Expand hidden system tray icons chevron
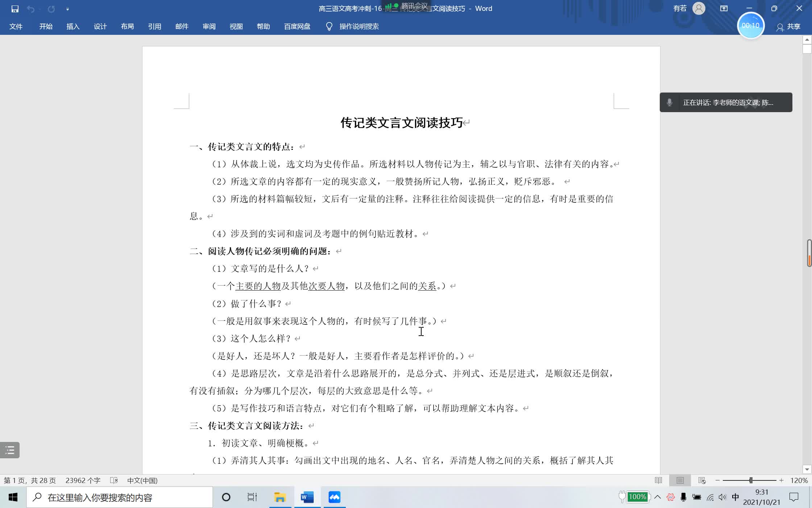812x508 pixels. click(x=658, y=497)
